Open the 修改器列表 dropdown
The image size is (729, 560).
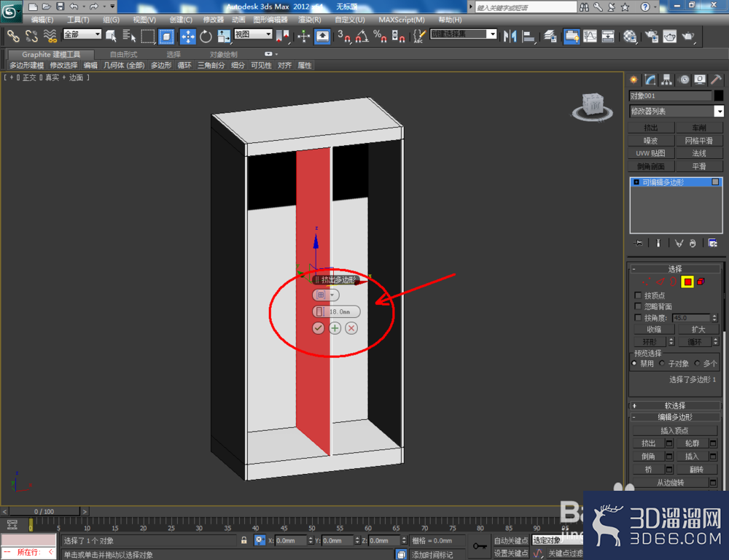pos(677,111)
